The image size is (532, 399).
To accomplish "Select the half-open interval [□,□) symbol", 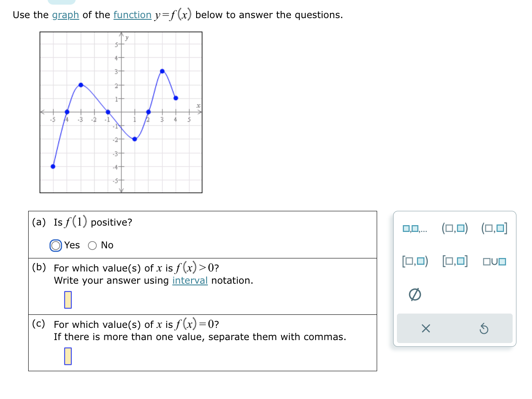I will pyautogui.click(x=415, y=261).
